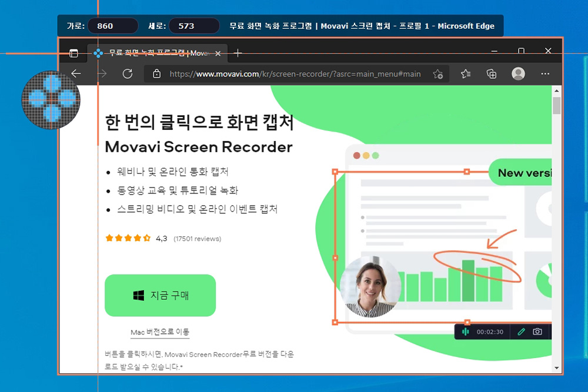Click the five-star rating icons

pyautogui.click(x=128, y=238)
